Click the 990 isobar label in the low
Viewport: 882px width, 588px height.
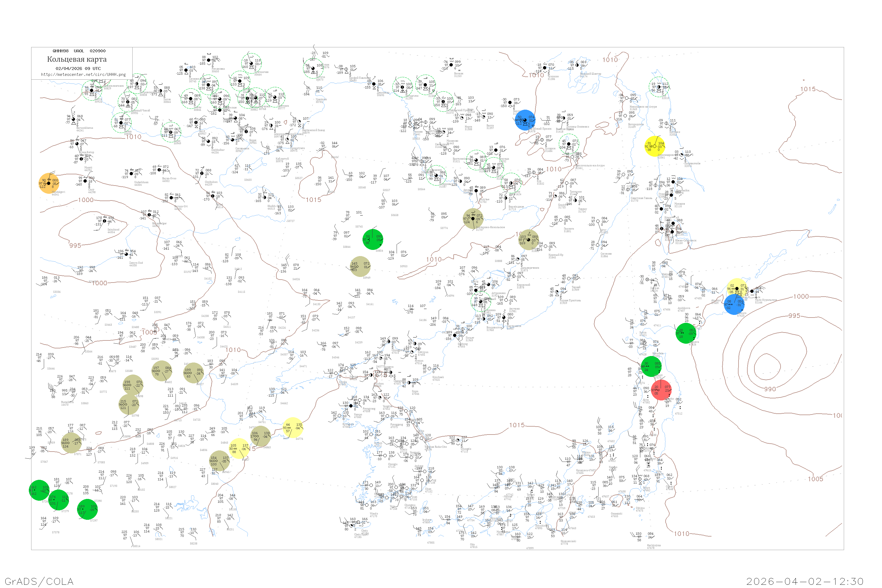(x=770, y=389)
